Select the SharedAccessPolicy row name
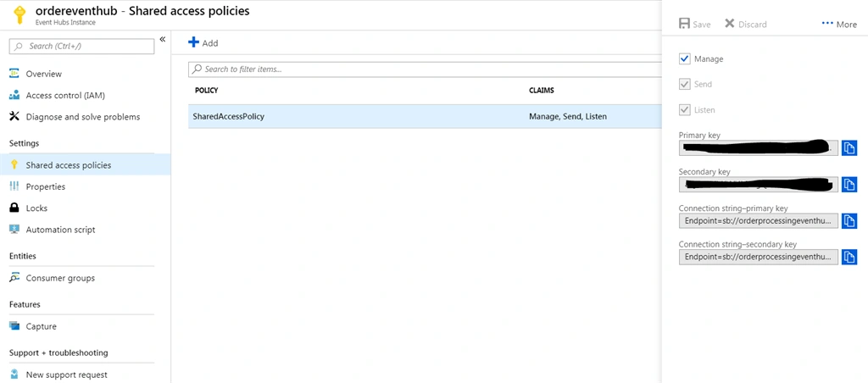This screenshot has width=868, height=383. click(x=228, y=117)
